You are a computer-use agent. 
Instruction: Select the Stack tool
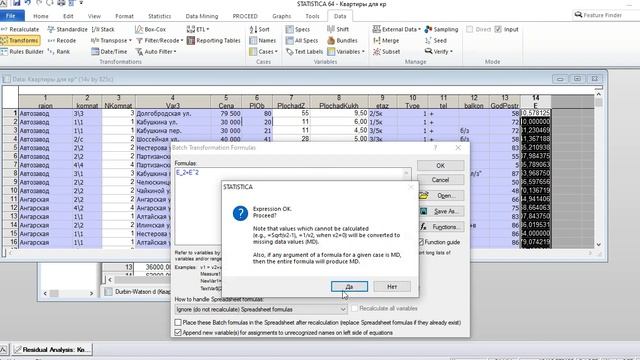(x=103, y=29)
